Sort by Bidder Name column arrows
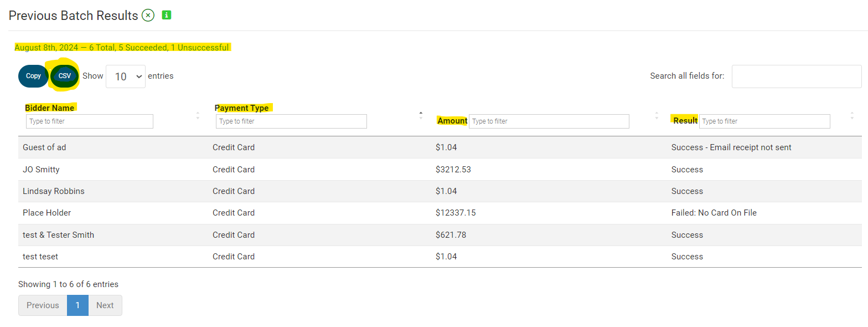 pos(198,116)
